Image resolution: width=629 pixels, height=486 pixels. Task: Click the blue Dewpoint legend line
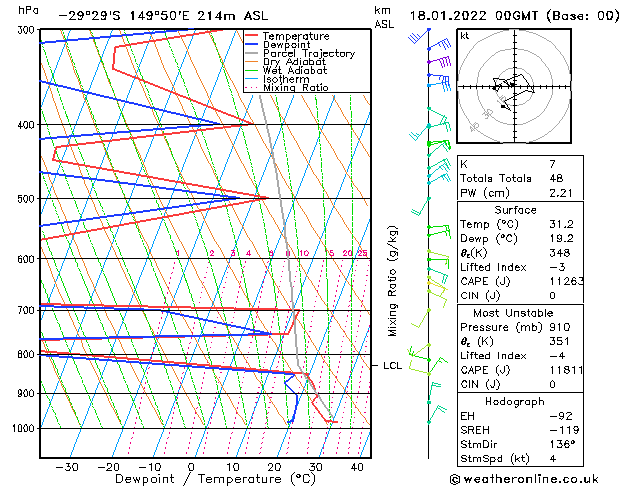252,45
